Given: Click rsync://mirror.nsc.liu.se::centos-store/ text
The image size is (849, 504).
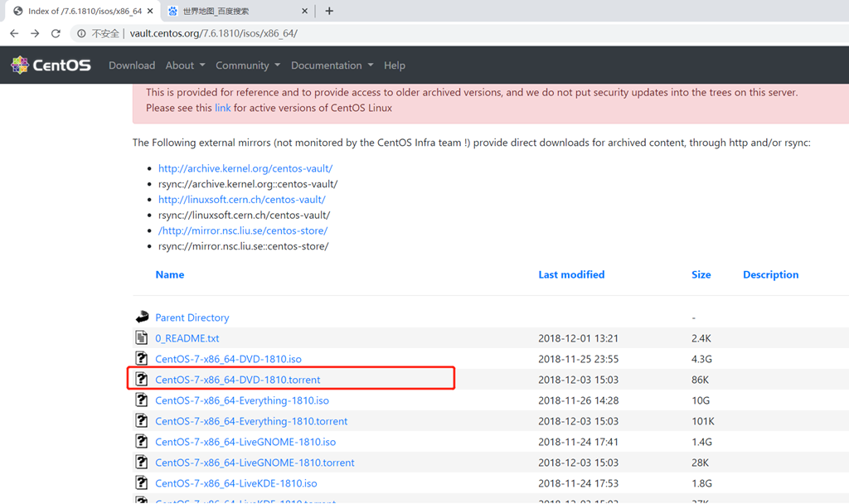Looking at the screenshot, I should (243, 246).
